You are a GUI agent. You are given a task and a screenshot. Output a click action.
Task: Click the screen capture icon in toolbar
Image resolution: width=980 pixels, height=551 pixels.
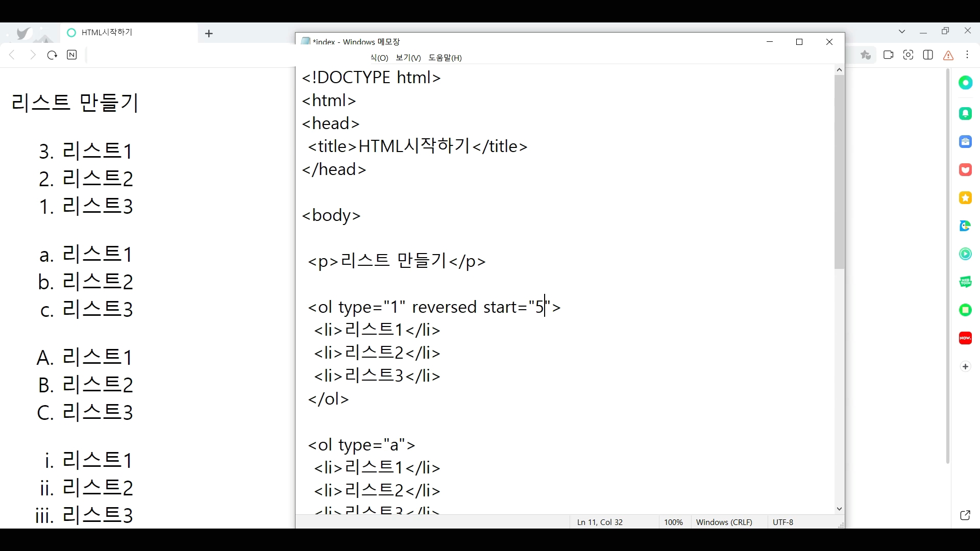[908, 55]
